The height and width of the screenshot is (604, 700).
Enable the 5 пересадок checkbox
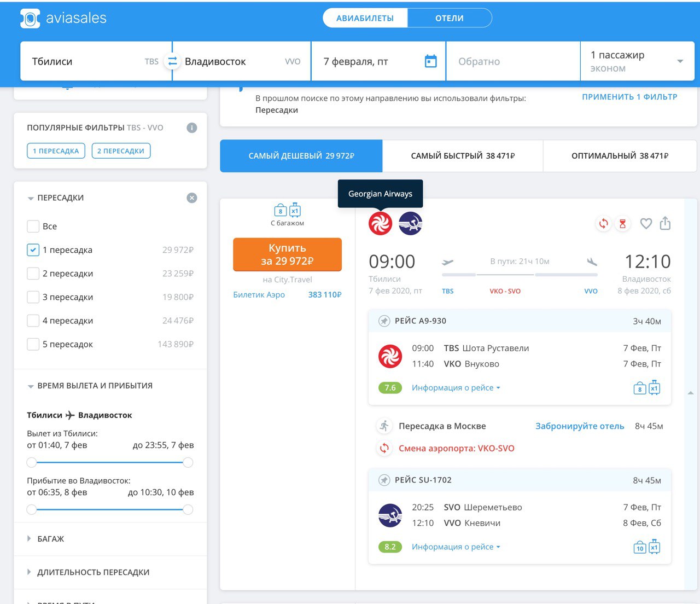(33, 344)
